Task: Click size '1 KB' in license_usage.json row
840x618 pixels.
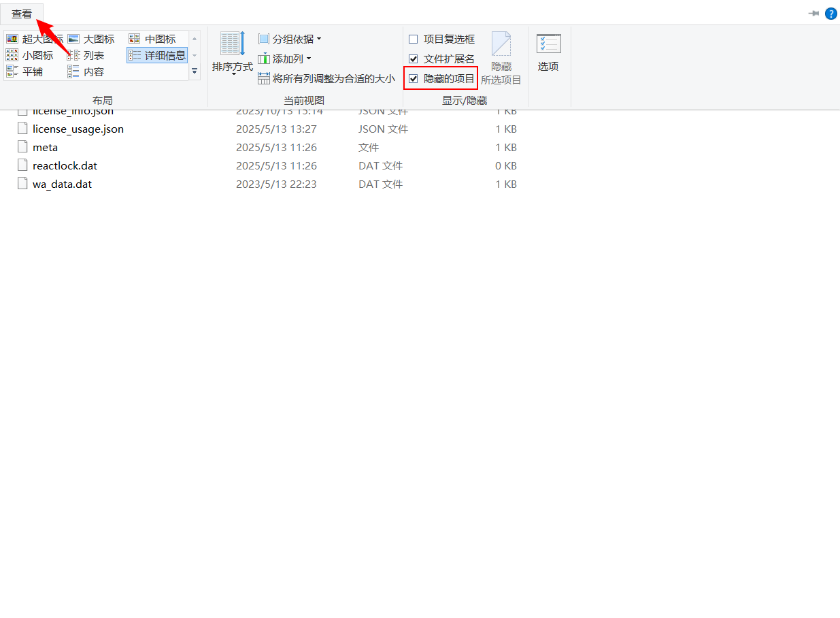Action: [x=506, y=129]
